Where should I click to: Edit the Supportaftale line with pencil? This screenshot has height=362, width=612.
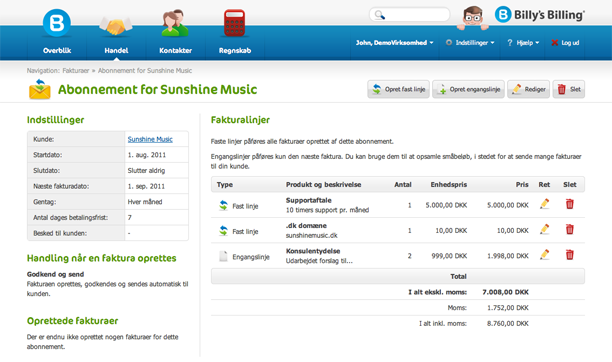pyautogui.click(x=544, y=204)
